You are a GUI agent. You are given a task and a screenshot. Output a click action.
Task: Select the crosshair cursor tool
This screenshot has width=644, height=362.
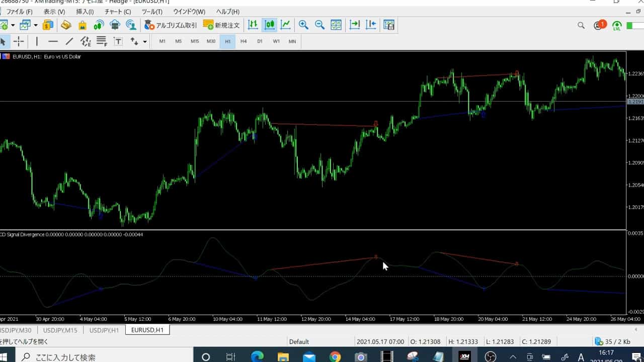point(19,41)
